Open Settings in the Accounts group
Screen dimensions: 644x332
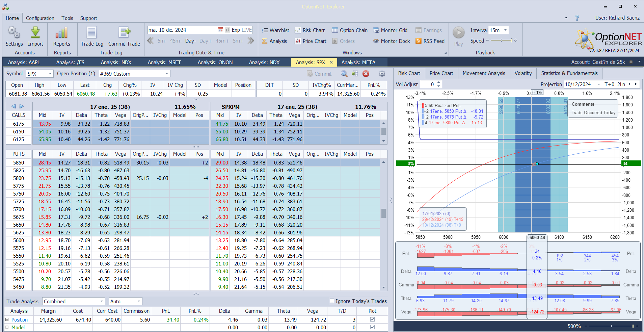[x=14, y=36]
